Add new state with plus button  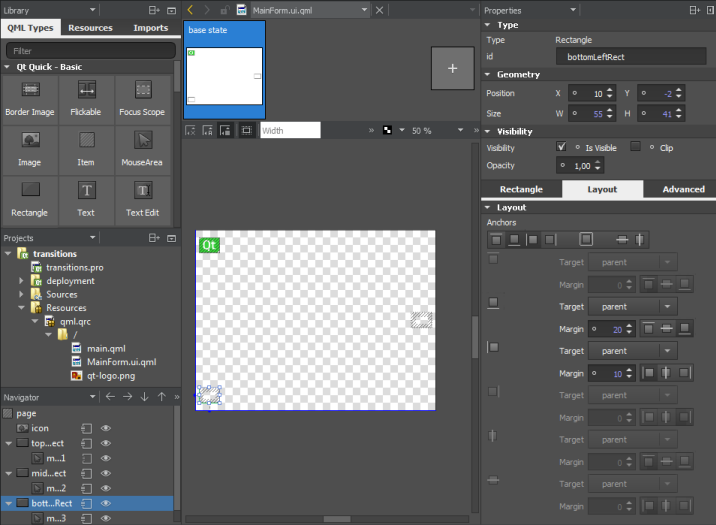(452, 68)
